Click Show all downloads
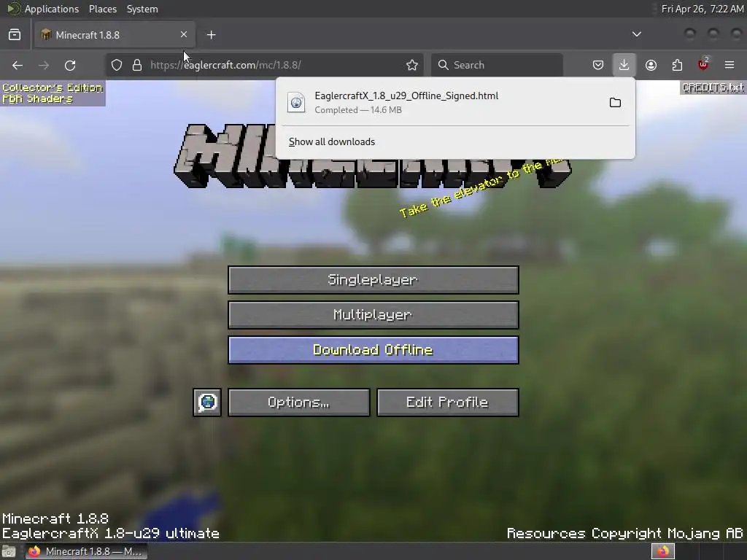This screenshot has height=560, width=747. pyautogui.click(x=332, y=142)
